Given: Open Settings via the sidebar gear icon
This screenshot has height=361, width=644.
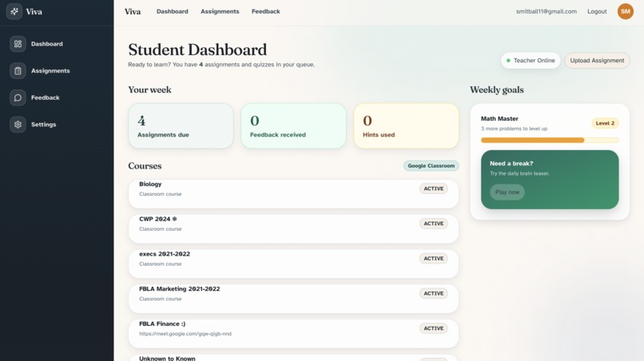Looking at the screenshot, I should pos(18,125).
